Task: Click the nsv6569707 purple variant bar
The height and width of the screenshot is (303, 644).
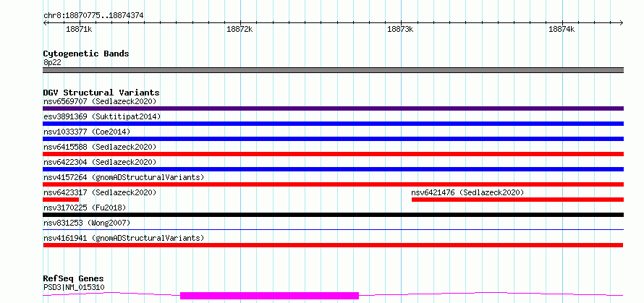Action: pos(333,108)
